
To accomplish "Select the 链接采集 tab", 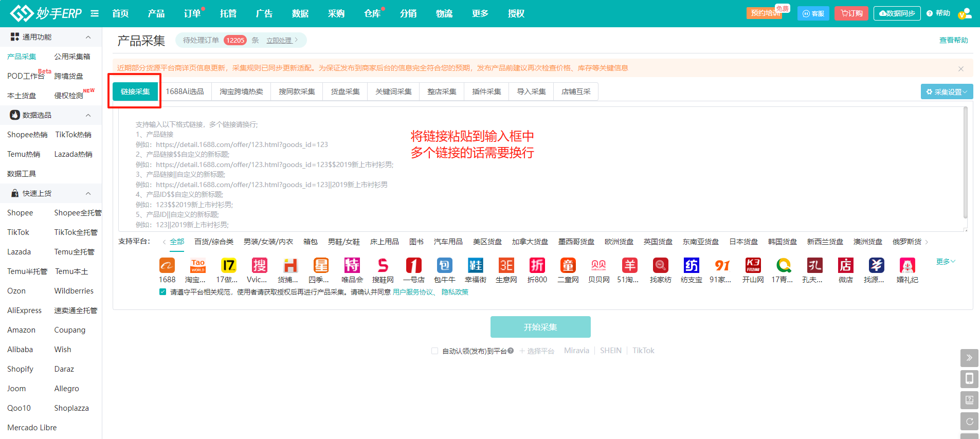I will click(x=135, y=92).
